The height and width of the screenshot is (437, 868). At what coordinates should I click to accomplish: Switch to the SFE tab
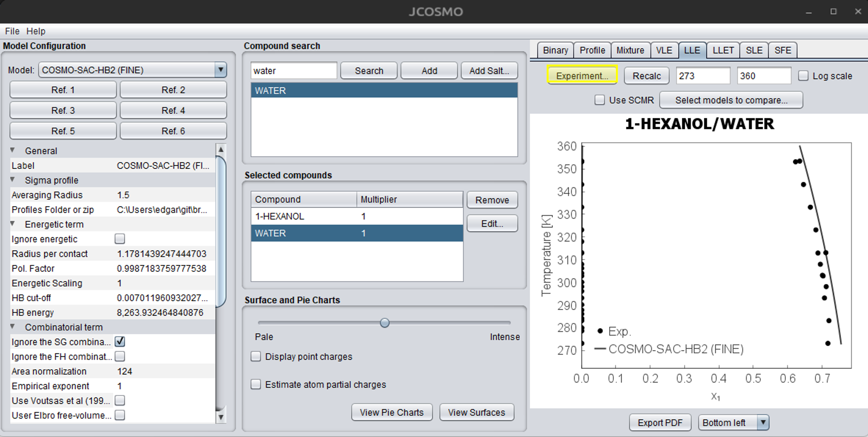click(782, 50)
